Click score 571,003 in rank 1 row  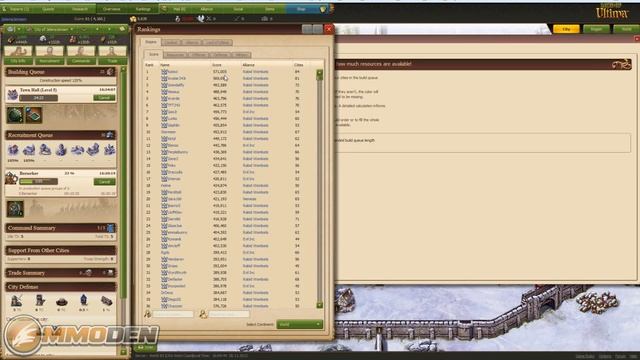click(220, 72)
